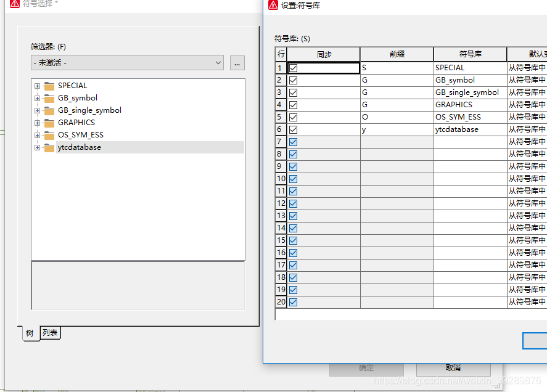Toggle sync checkbox for GRAPHICS row 4
Image resolution: width=547 pixels, height=392 pixels.
[x=294, y=105]
